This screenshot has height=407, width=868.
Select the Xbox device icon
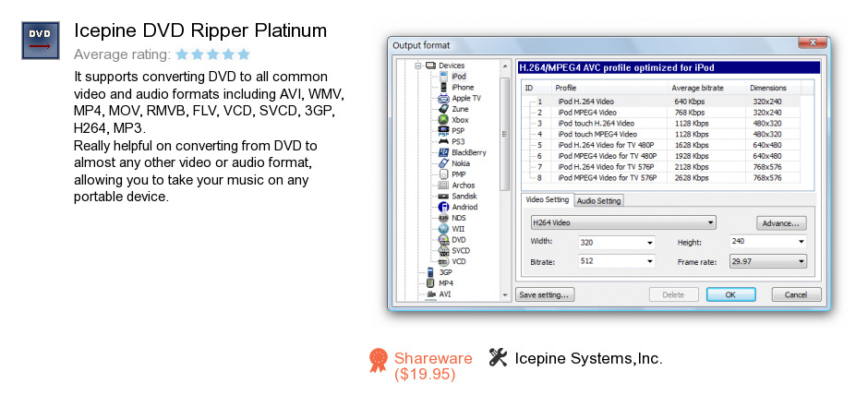pos(443,120)
